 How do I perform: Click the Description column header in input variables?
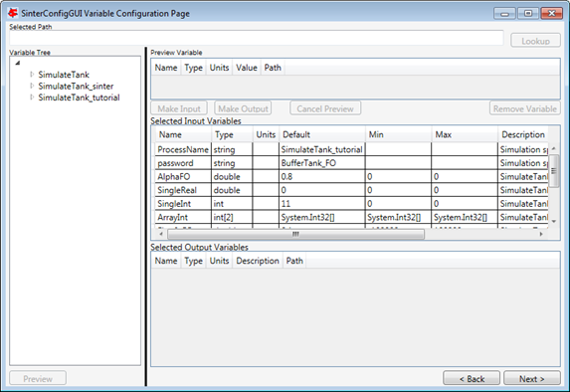pos(523,134)
